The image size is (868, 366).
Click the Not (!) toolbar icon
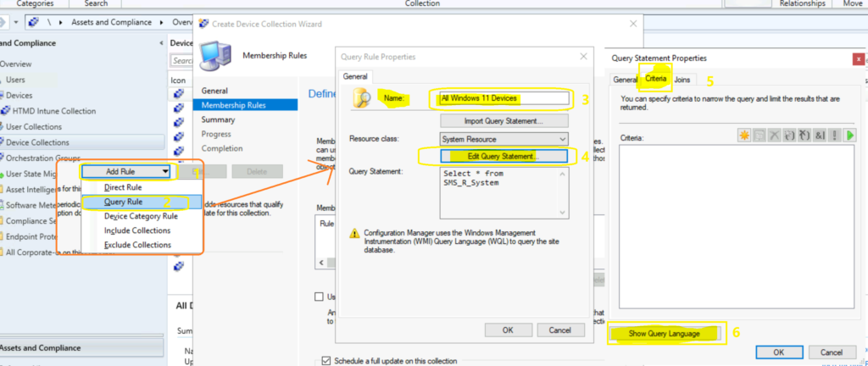click(x=834, y=136)
